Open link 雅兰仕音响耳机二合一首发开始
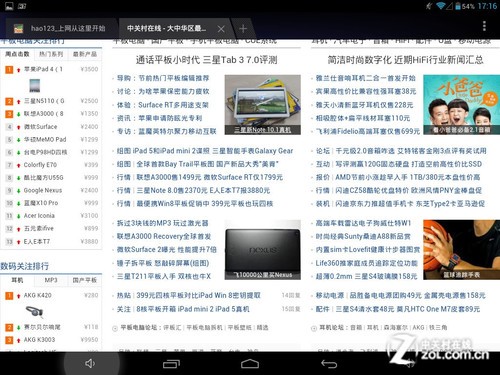The height and width of the screenshot is (375, 500). [x=365, y=78]
